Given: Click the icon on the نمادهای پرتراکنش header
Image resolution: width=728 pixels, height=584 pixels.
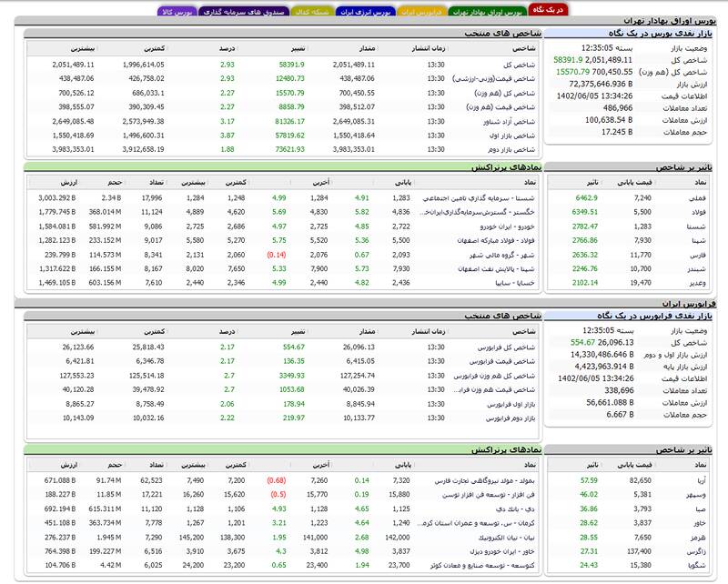Looking at the screenshot, I should [25, 170].
